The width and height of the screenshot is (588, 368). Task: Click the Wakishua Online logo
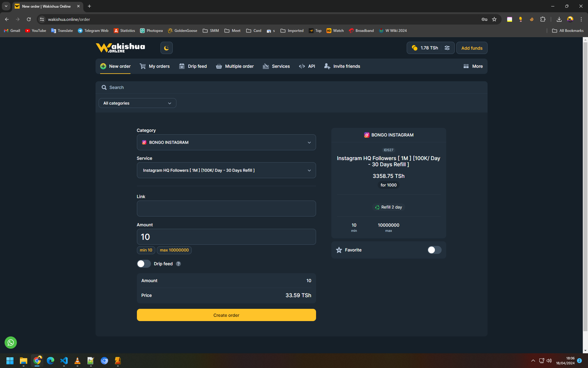click(120, 48)
